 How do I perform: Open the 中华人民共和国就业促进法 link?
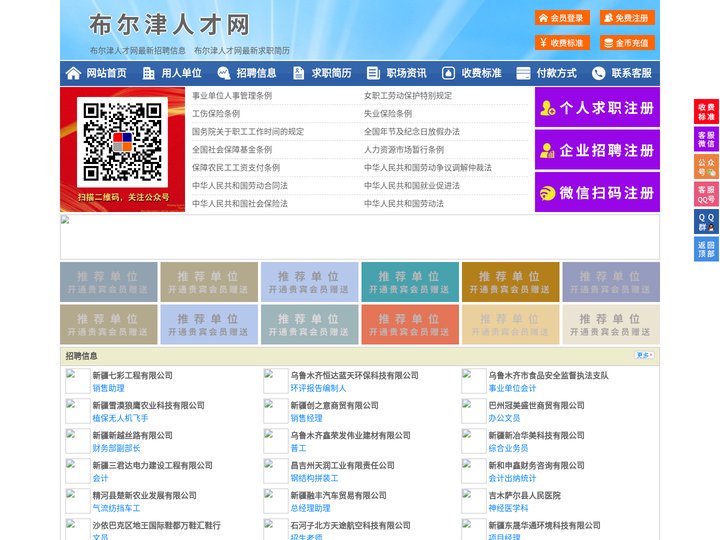click(x=411, y=185)
